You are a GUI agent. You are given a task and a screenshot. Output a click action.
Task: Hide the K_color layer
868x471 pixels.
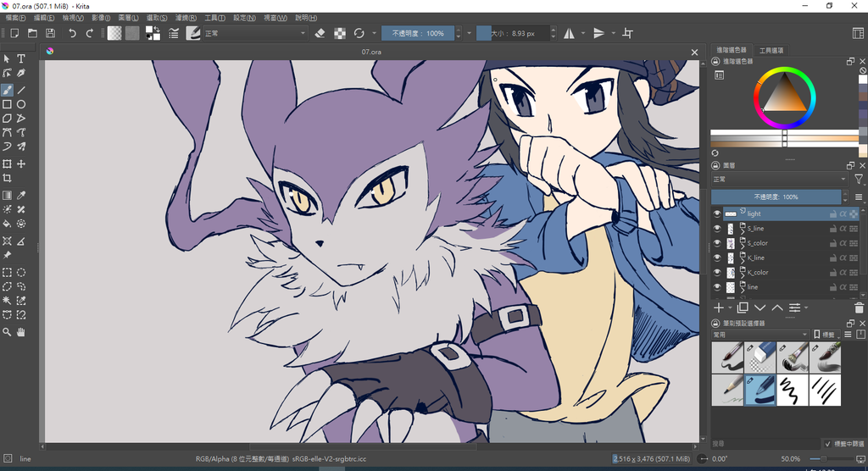[717, 272]
